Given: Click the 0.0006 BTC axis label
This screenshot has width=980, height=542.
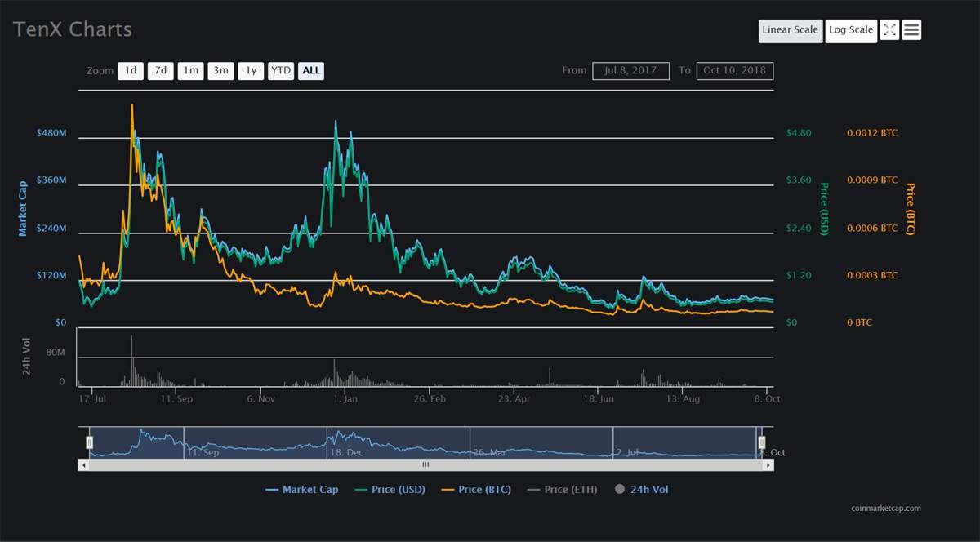Looking at the screenshot, I should [x=872, y=229].
